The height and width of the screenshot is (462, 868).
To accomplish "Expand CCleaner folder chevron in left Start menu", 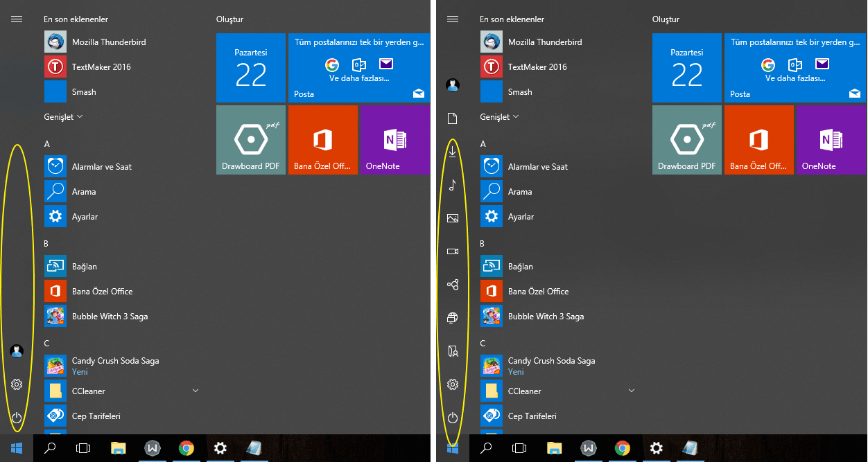I will 196,391.
